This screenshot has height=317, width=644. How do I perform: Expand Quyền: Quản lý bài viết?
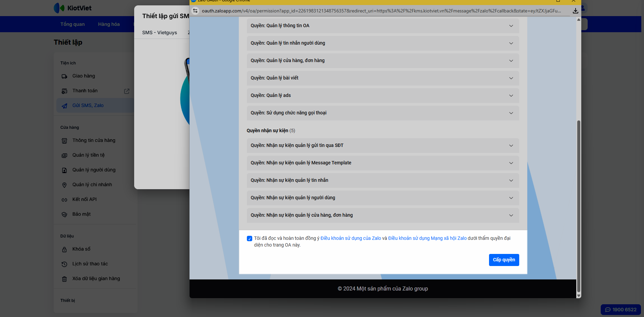point(383,78)
